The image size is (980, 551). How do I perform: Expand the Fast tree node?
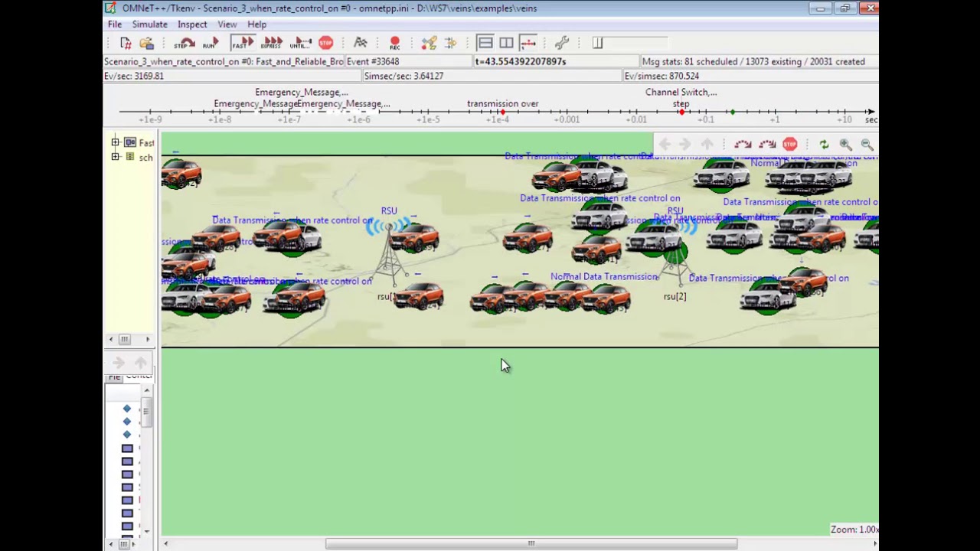[115, 142]
